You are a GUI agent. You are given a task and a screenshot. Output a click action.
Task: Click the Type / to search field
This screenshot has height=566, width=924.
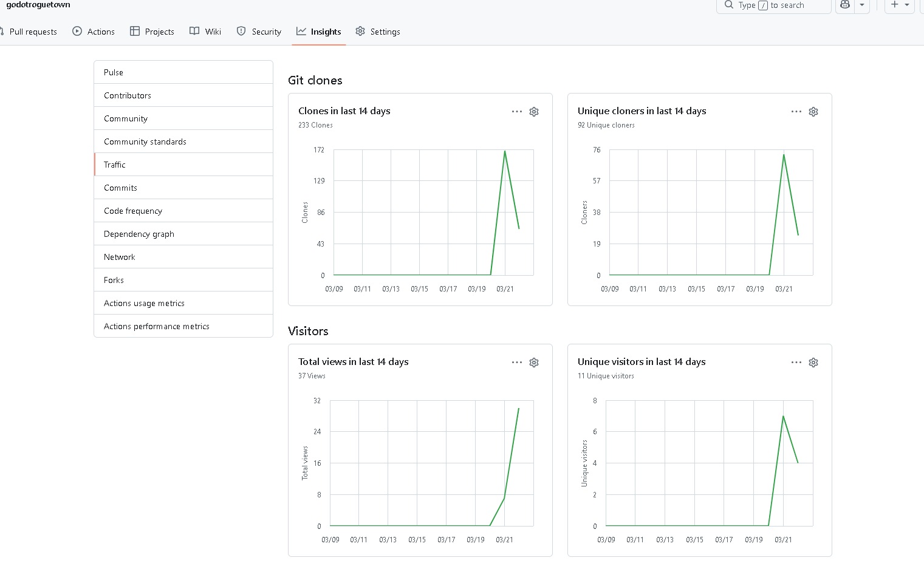[x=773, y=5]
